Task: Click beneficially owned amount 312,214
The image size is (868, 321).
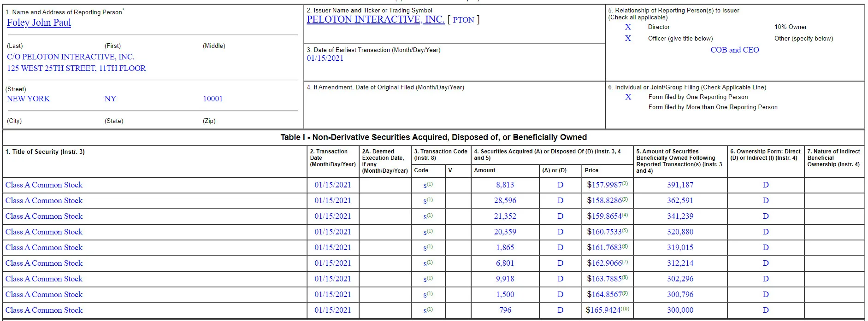Action: [x=680, y=263]
